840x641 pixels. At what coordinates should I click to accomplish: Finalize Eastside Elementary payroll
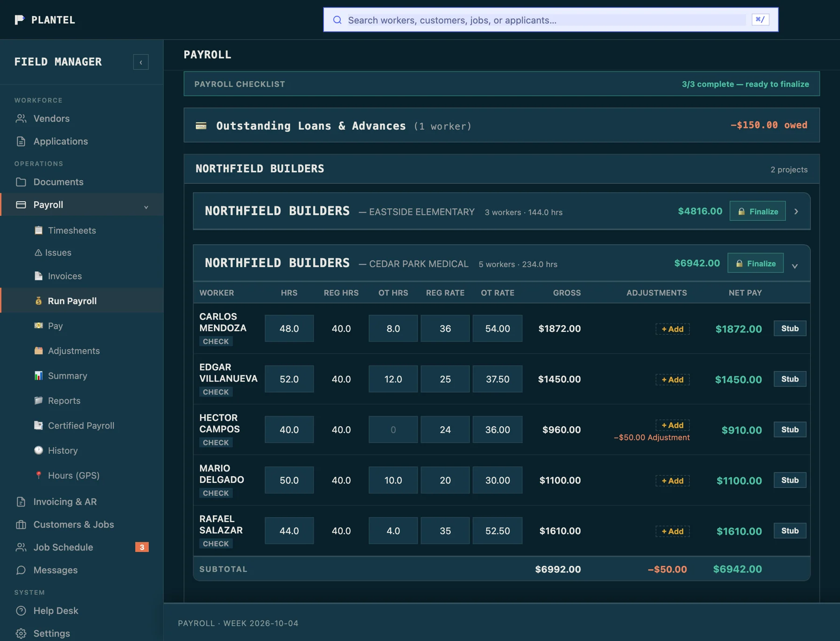[757, 211]
